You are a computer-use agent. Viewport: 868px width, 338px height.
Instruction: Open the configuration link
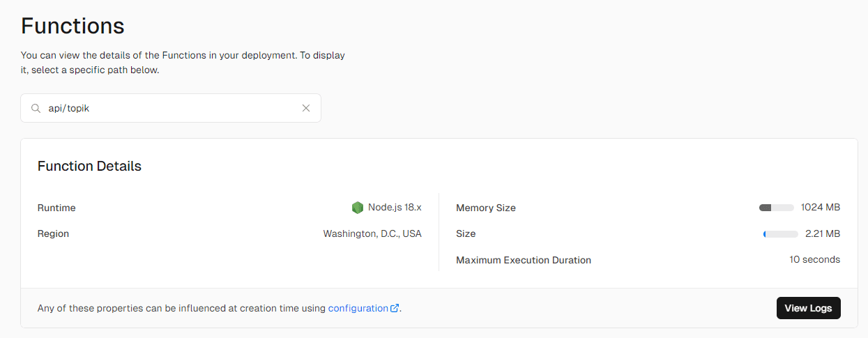tap(358, 308)
